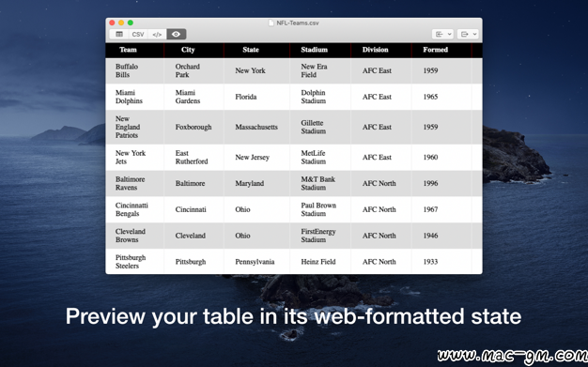Select the Gillette Stadium cell
Image resolution: width=588 pixels, height=367 pixels.
point(320,127)
